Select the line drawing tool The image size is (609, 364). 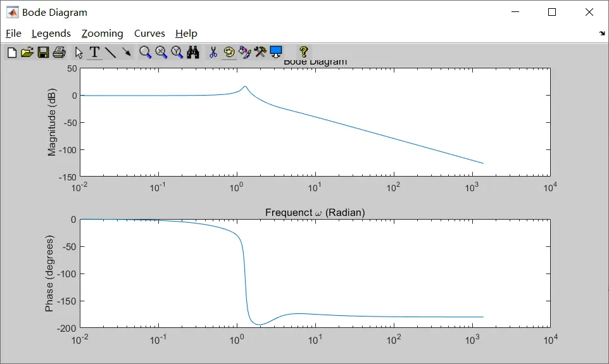[111, 53]
